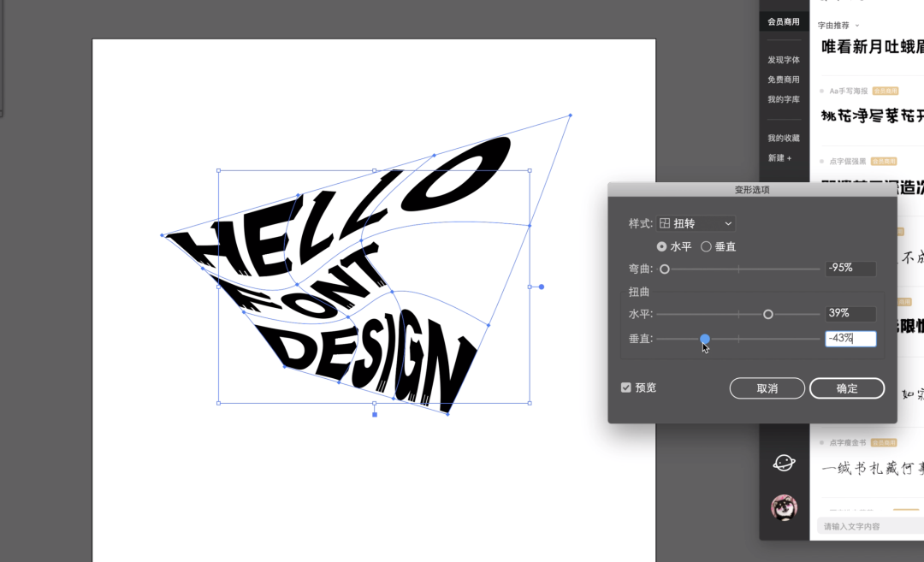
Task: Click the 会员商用 badge beside 点字倔强黑
Action: (x=884, y=161)
